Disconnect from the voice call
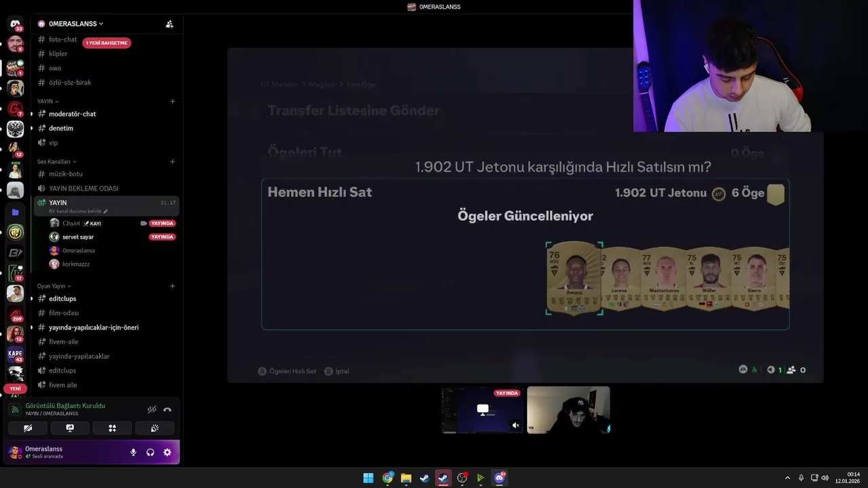Viewport: 868px width, 488px height. click(167, 409)
